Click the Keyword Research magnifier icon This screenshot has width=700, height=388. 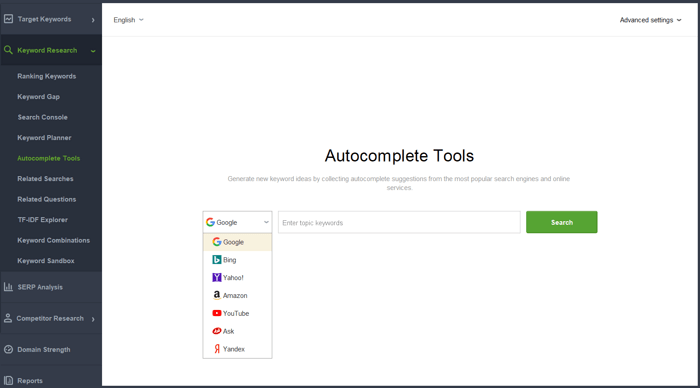pos(8,50)
